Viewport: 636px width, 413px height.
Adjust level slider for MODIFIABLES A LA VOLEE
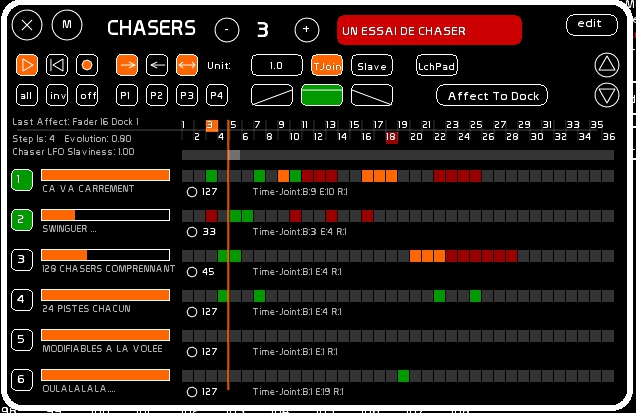point(105,335)
